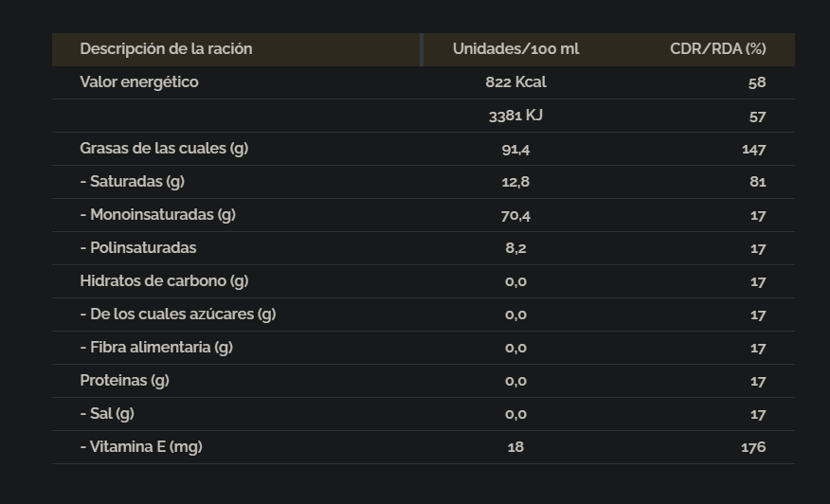
Task: Click the '3381 KJ' energy value
Action: coord(515,116)
